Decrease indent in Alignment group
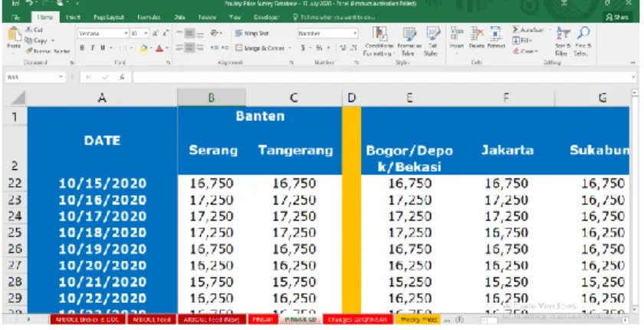 [214, 48]
